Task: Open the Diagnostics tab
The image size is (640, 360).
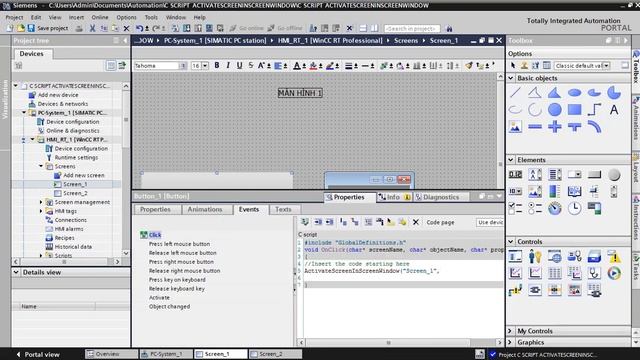Action: pos(441,197)
